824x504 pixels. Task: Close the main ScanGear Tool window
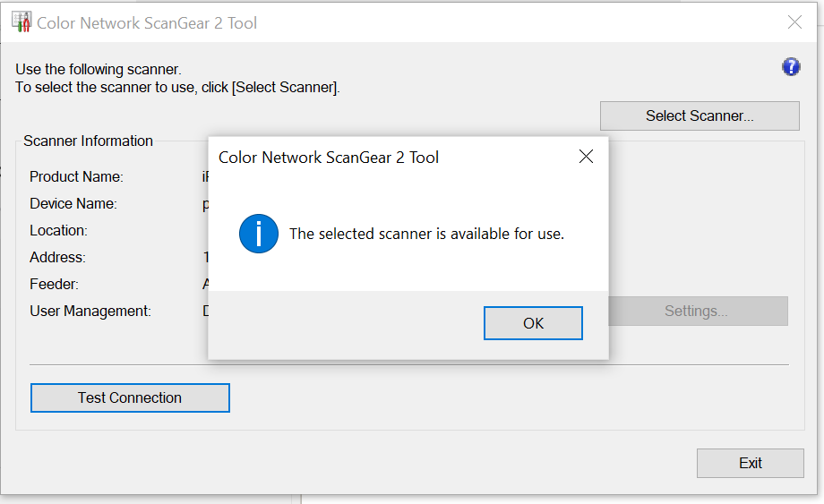pos(794,22)
